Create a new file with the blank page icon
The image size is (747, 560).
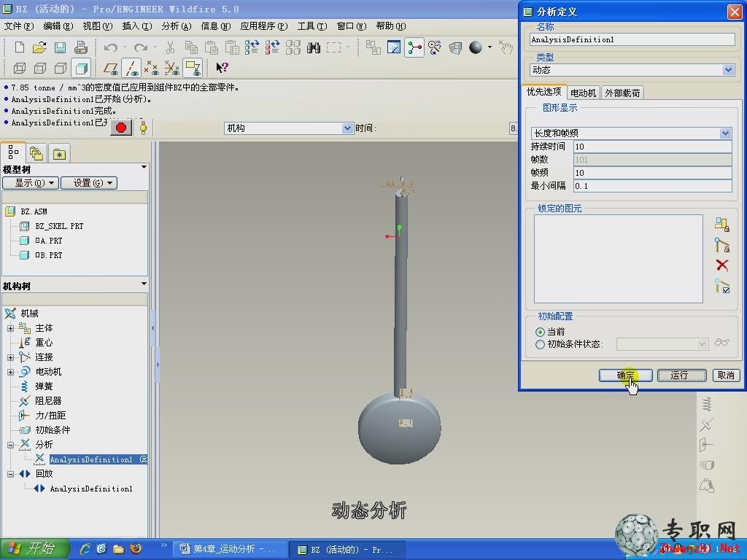click(x=20, y=47)
